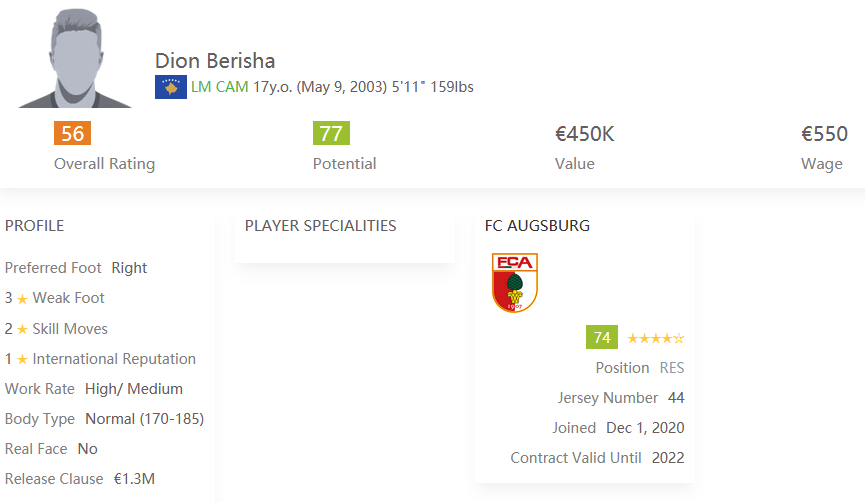Click the jersey number 44
This screenshot has height=502, width=865.
click(676, 398)
